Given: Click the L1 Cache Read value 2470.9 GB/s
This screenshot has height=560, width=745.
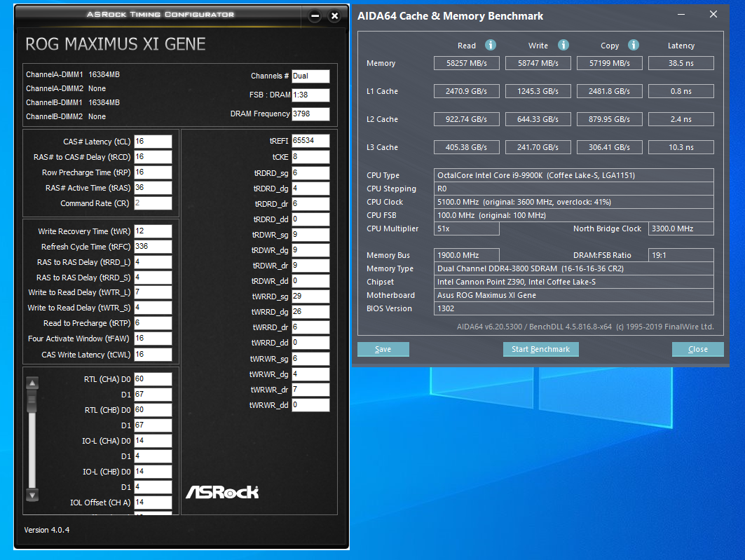Looking at the screenshot, I should point(467,91).
